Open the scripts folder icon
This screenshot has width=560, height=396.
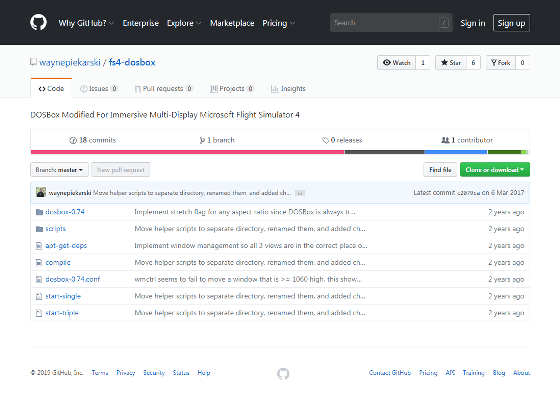point(39,229)
